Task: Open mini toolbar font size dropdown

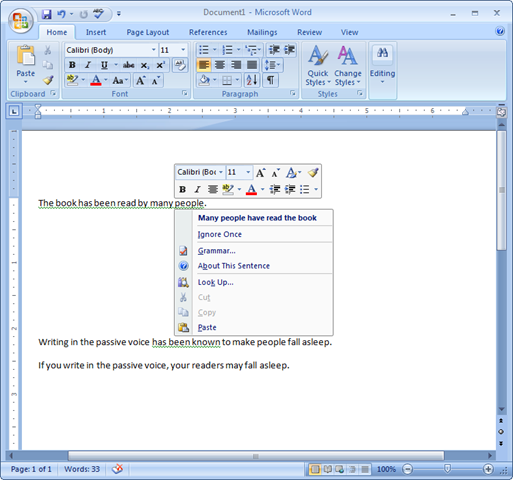Action: [x=248, y=172]
